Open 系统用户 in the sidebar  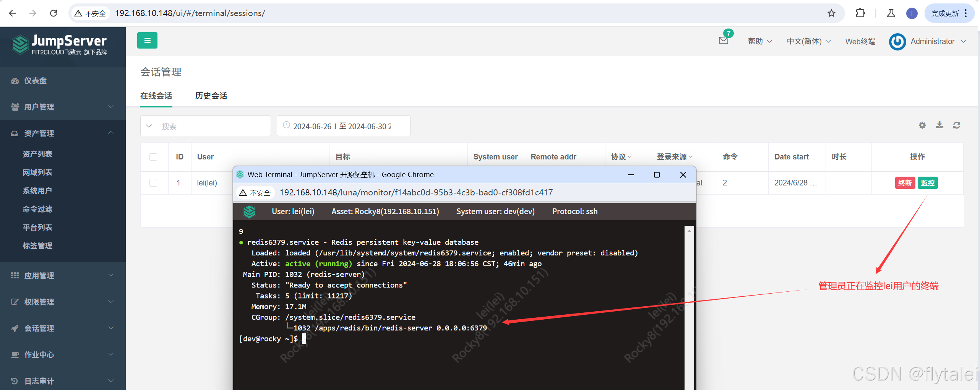(37, 191)
